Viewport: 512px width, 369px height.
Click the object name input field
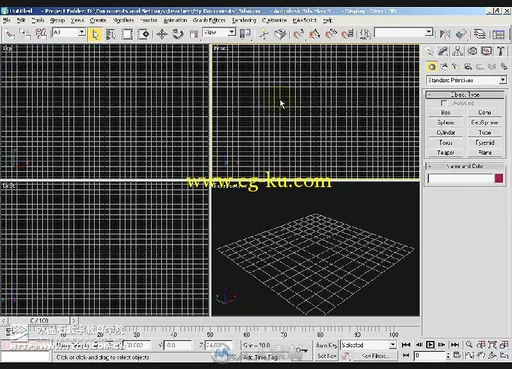point(460,178)
